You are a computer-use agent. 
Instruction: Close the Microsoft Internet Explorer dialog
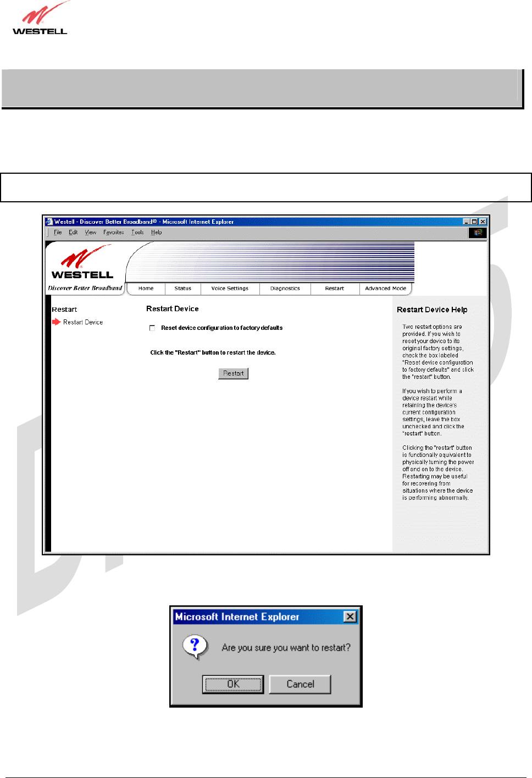pos(350,617)
